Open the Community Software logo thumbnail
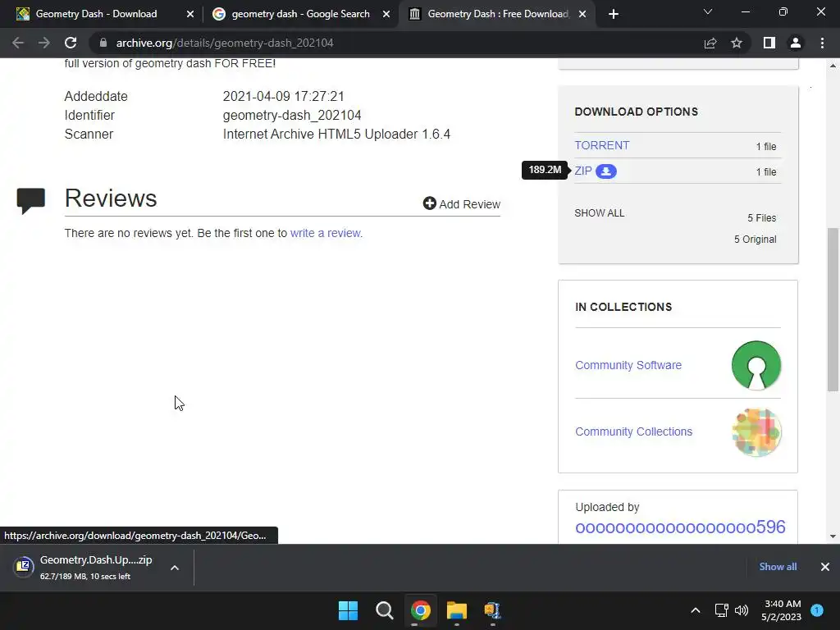Image resolution: width=840 pixels, height=630 pixels. [756, 365]
